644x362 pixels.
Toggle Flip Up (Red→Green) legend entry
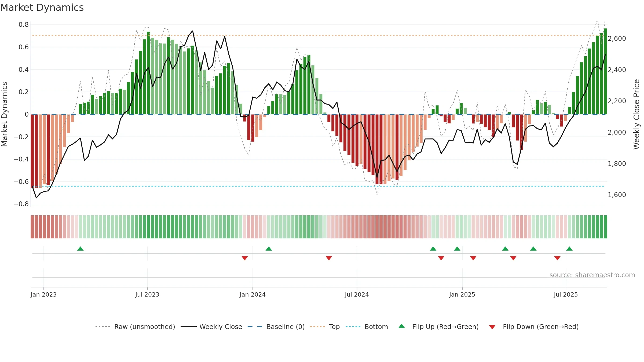point(438,327)
